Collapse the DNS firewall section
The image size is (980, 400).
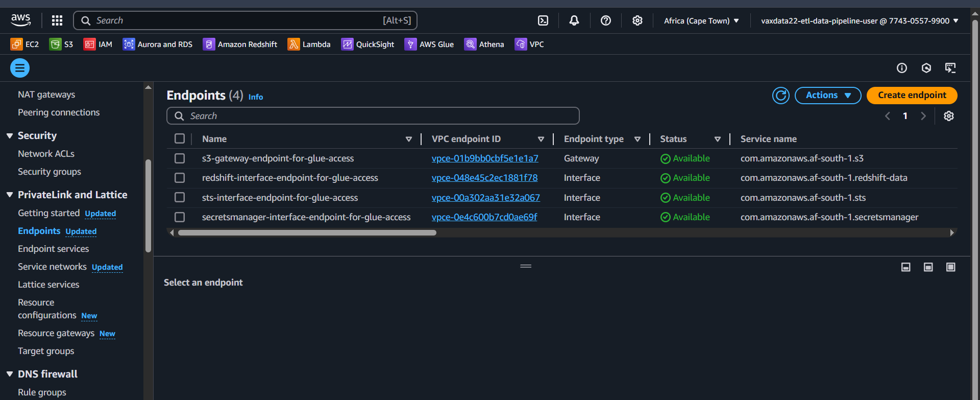click(10, 374)
